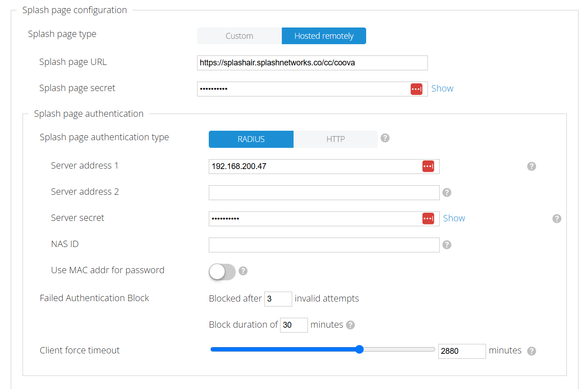Image resolution: width=588 pixels, height=389 pixels.
Task: Click the Splash page URL field
Action: (312, 63)
